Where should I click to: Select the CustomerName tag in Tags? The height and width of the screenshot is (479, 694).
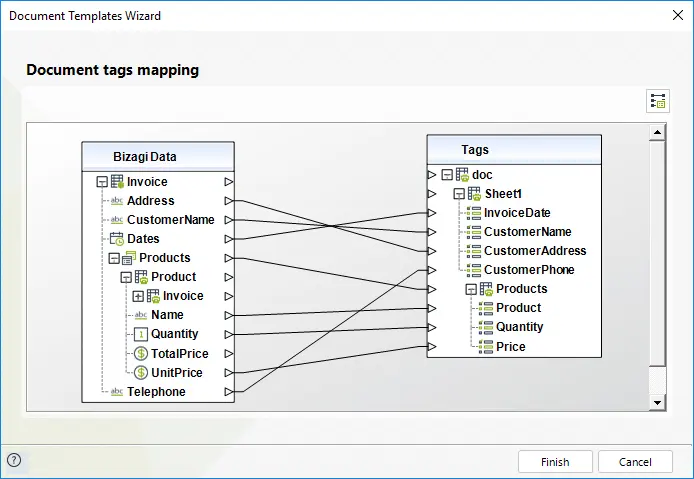pos(528,232)
